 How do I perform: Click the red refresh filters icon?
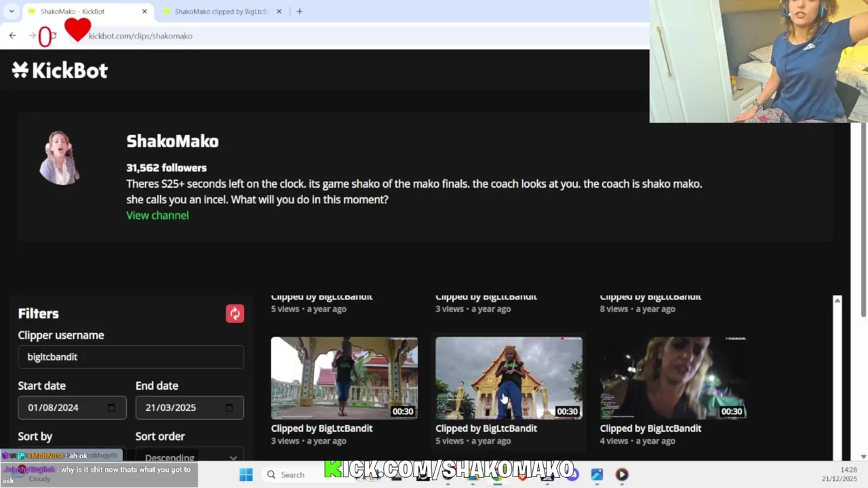[235, 313]
